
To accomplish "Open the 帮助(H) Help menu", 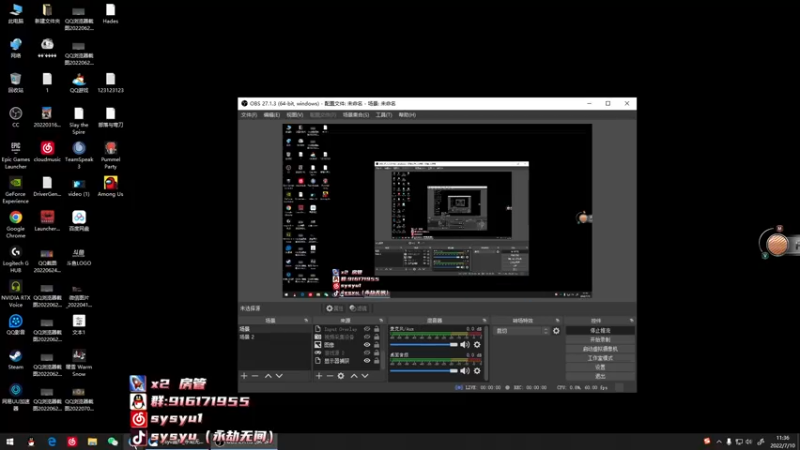I will (407, 115).
